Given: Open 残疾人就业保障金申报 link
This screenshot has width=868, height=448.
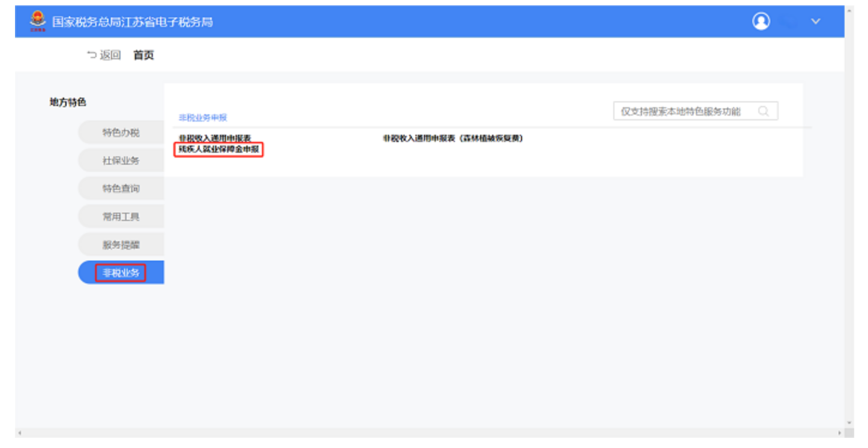Looking at the screenshot, I should 219,149.
